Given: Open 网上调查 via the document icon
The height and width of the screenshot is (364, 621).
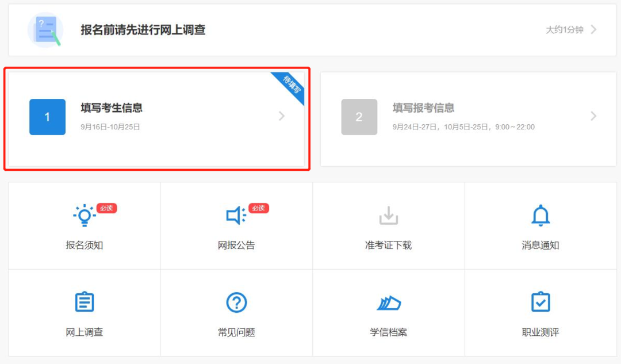Looking at the screenshot, I should [84, 301].
